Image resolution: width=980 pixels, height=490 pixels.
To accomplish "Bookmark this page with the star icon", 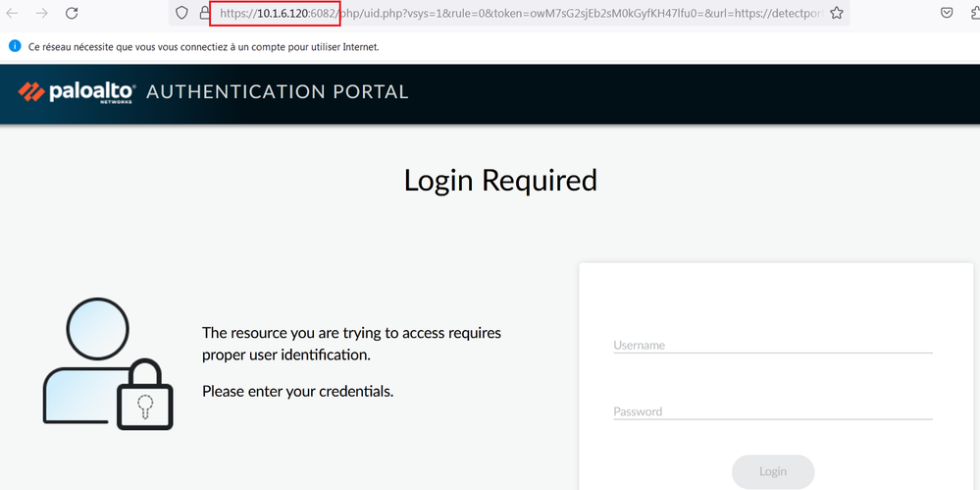I will (x=836, y=14).
